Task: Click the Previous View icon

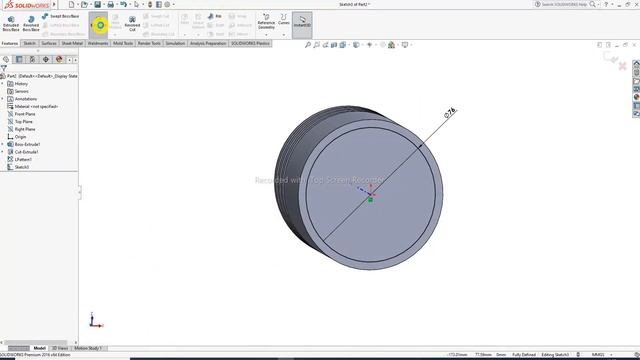Action: pos(325,45)
